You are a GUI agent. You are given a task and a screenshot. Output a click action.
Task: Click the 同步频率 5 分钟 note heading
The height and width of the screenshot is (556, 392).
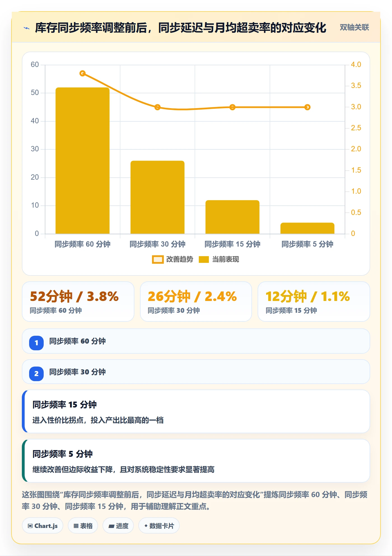pos(62,454)
